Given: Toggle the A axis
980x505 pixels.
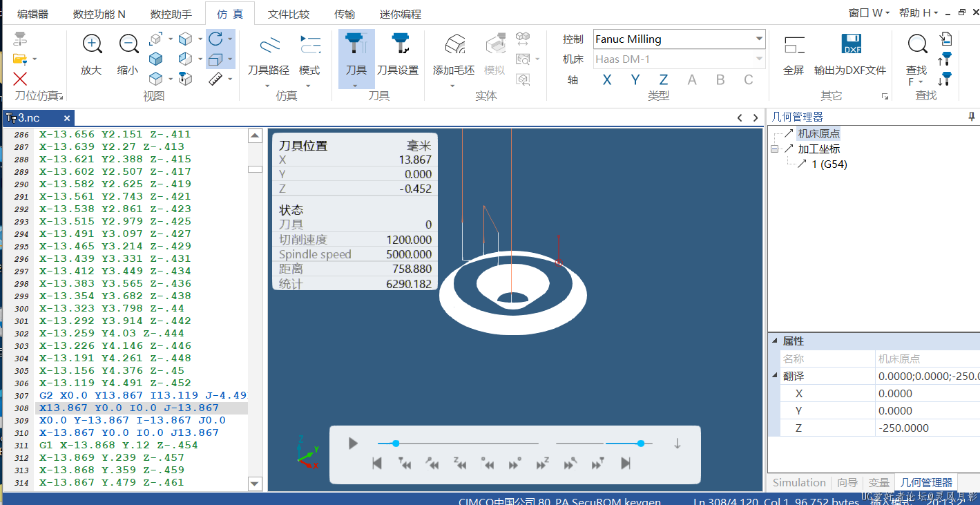Looking at the screenshot, I should click(x=692, y=80).
